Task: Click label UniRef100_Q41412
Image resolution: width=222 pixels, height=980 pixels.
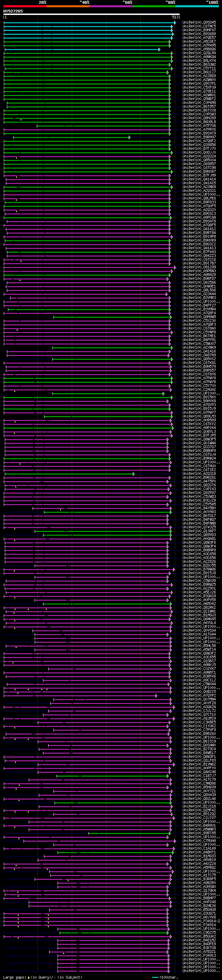Action: [199, 229]
